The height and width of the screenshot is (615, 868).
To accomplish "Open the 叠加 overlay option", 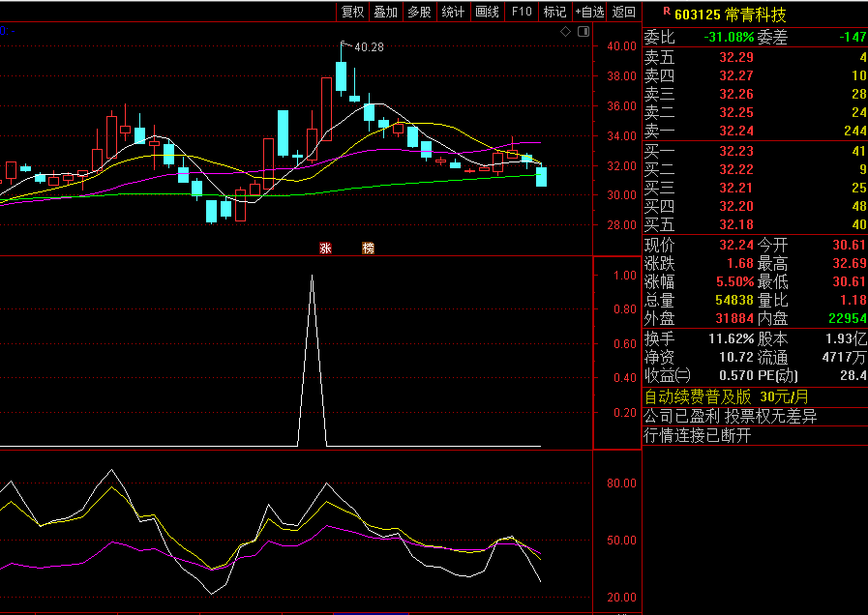I will pyautogui.click(x=386, y=12).
